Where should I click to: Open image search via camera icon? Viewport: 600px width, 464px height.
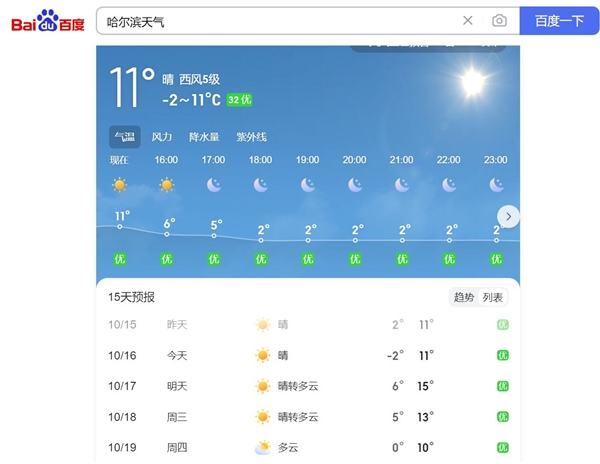click(499, 21)
